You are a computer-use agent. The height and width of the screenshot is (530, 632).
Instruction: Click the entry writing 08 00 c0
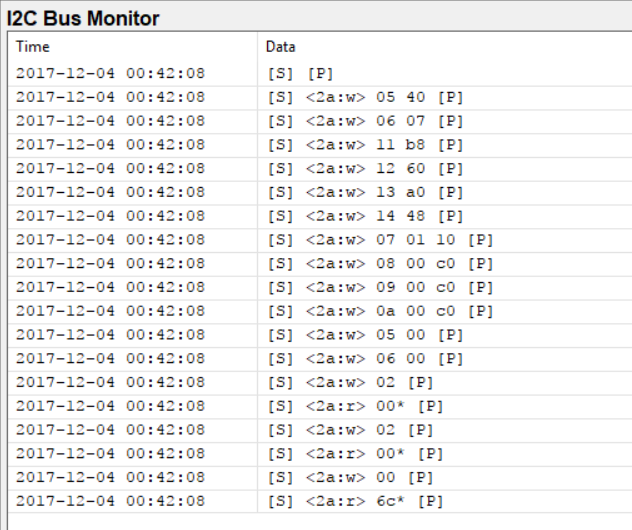click(x=380, y=264)
